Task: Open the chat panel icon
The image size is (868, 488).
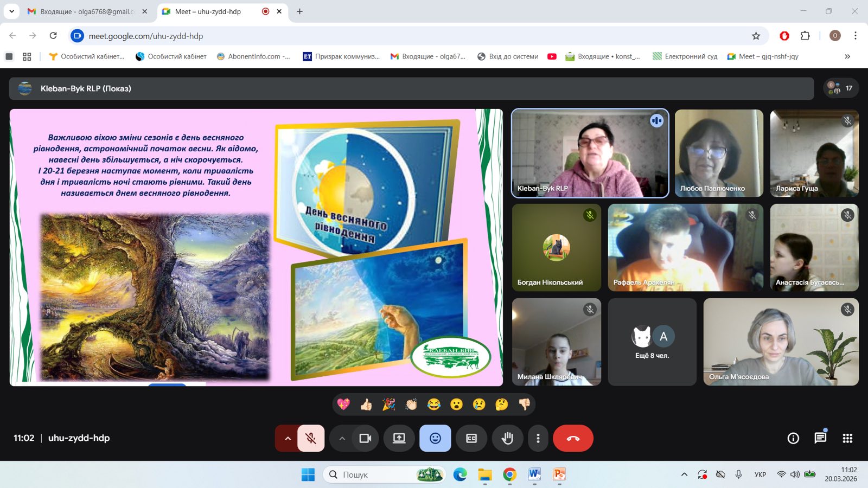Action: click(820, 438)
